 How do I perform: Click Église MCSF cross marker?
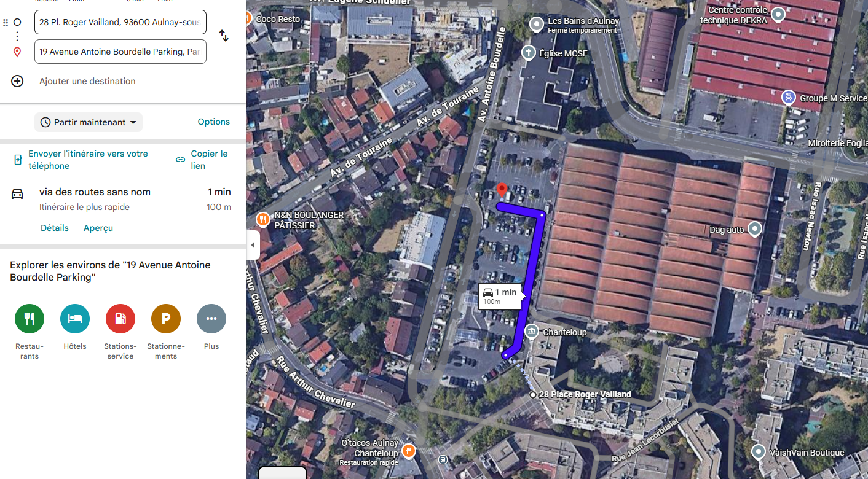click(x=528, y=53)
